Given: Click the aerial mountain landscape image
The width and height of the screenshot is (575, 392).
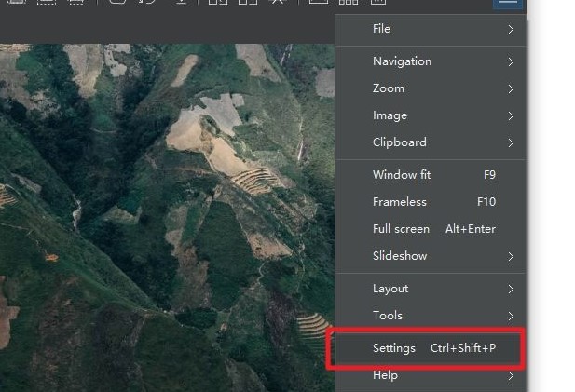Looking at the screenshot, I should point(167,218).
